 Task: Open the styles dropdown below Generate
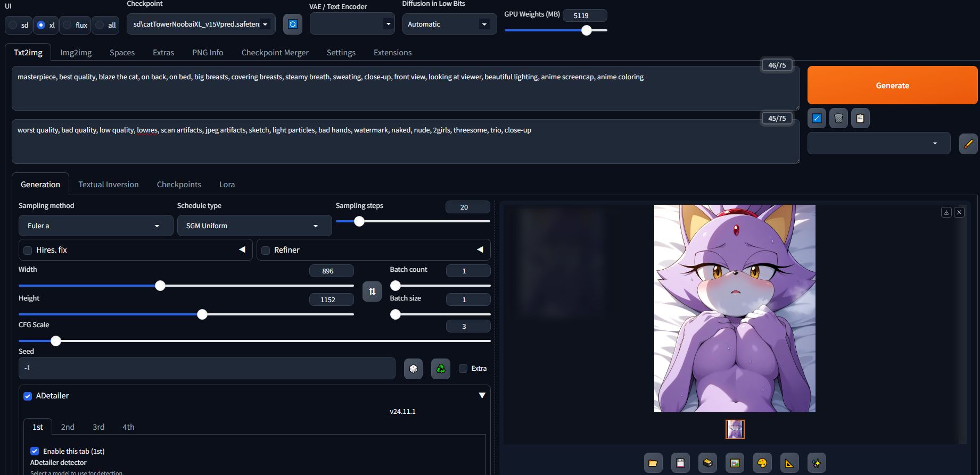coord(879,144)
